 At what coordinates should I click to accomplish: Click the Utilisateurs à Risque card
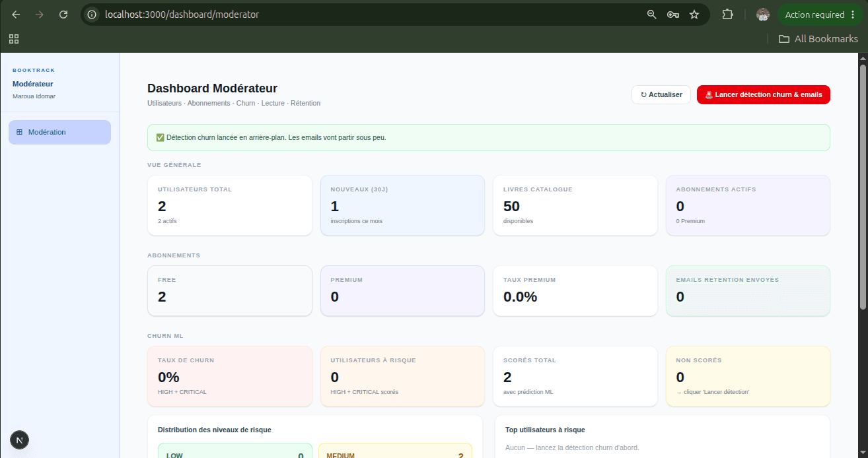coord(402,376)
